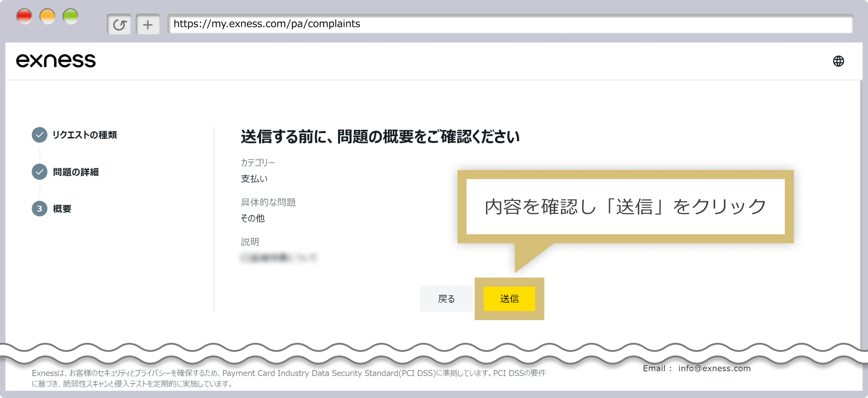Click the heading 送信する前に、問題の概要をご確認ください
The width and height of the screenshot is (868, 398).
[380, 137]
